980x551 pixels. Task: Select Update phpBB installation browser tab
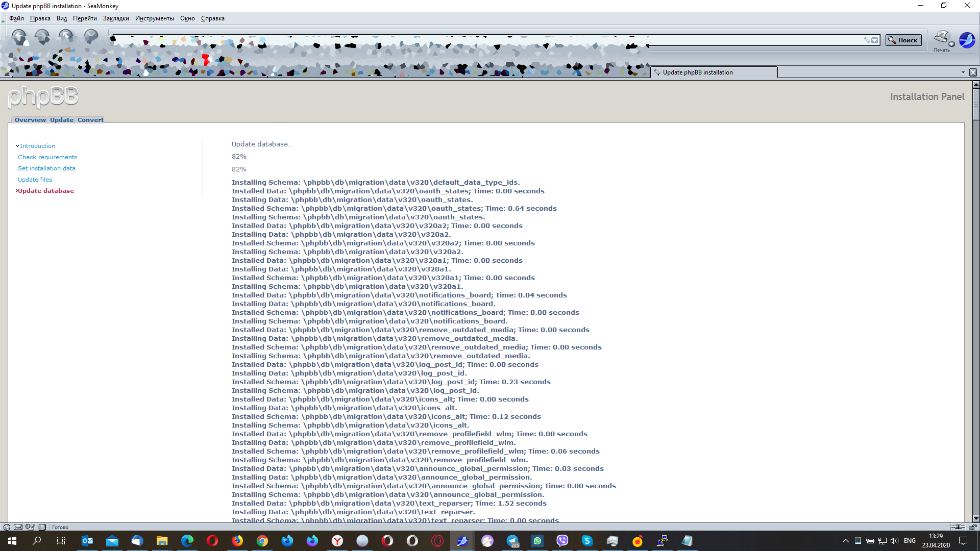pyautogui.click(x=714, y=72)
